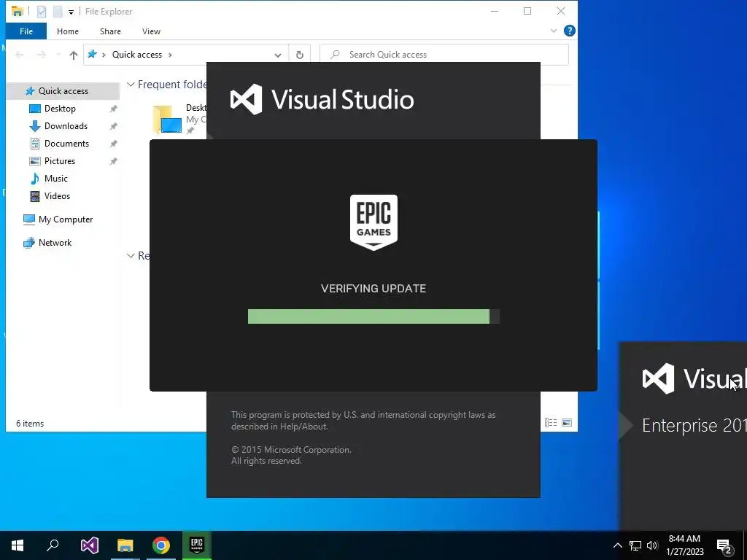Image resolution: width=747 pixels, height=560 pixels.
Task: Open the File tab in File Explorer
Action: coord(26,31)
